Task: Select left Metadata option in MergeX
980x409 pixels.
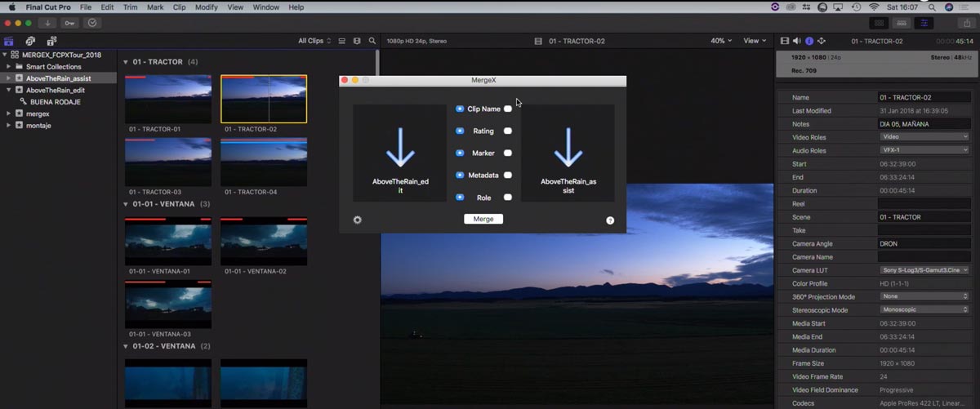Action: point(460,175)
